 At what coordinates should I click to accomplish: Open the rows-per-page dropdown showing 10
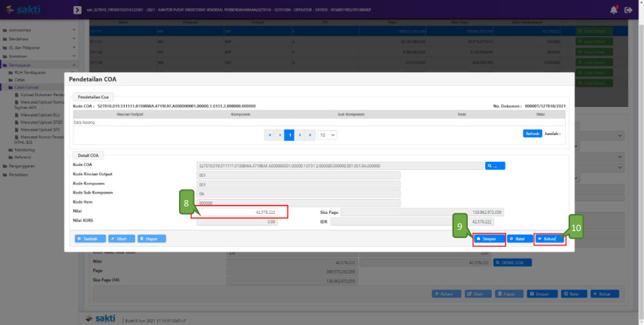click(327, 135)
